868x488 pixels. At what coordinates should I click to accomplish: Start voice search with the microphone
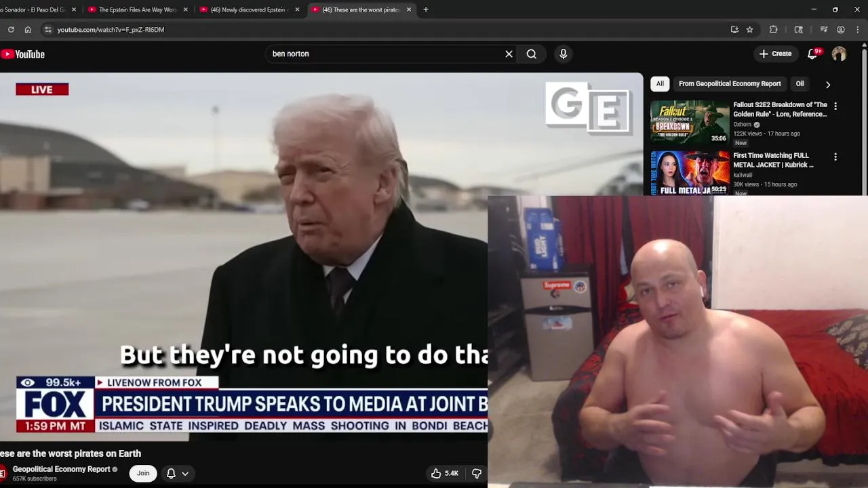coord(563,54)
